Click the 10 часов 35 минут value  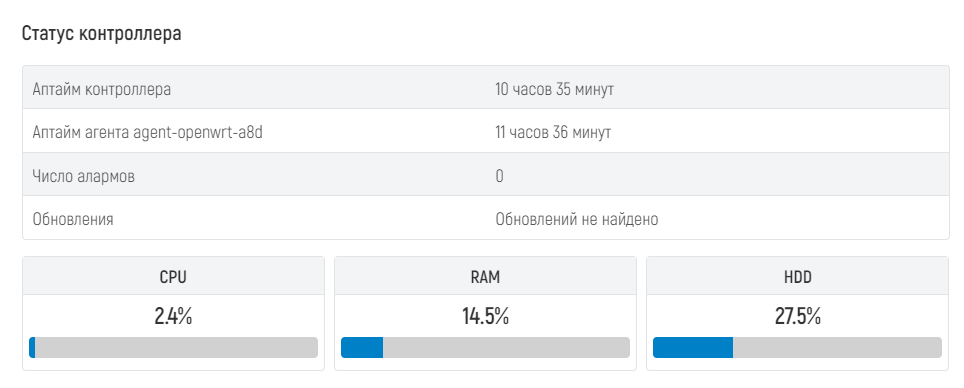(x=555, y=90)
